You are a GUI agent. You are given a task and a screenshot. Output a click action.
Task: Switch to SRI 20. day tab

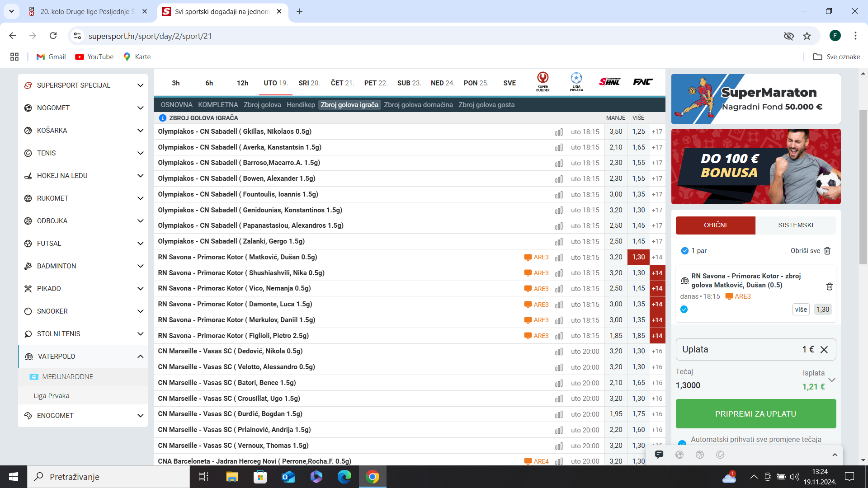[309, 83]
